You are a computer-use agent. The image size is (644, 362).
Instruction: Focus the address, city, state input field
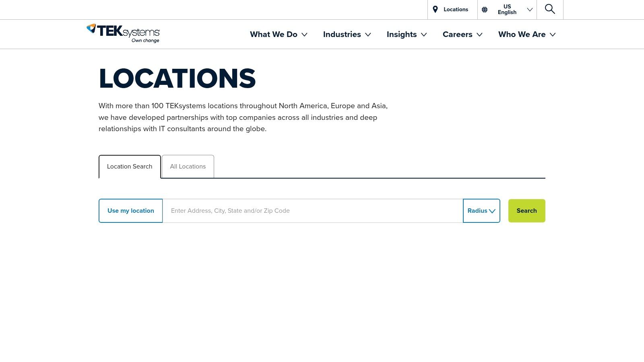[x=313, y=211]
